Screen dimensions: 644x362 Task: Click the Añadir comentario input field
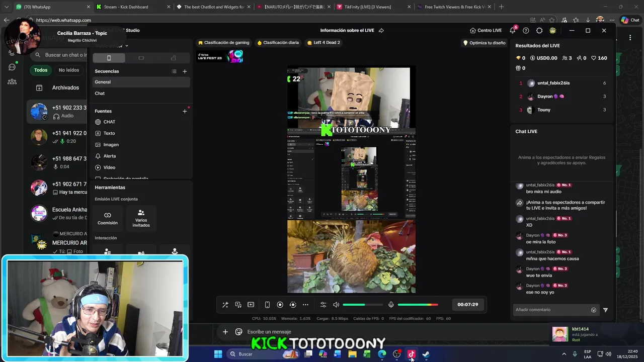point(551,310)
